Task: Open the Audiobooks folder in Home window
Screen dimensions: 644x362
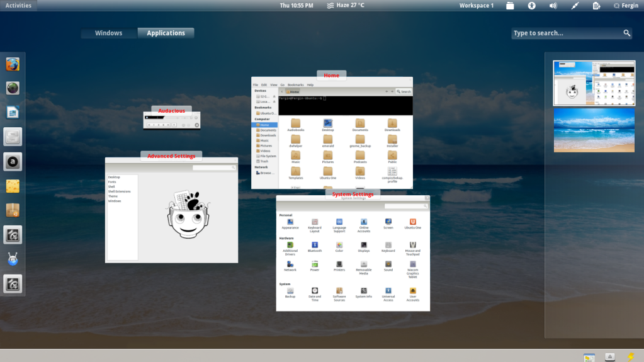Action: (x=296, y=125)
